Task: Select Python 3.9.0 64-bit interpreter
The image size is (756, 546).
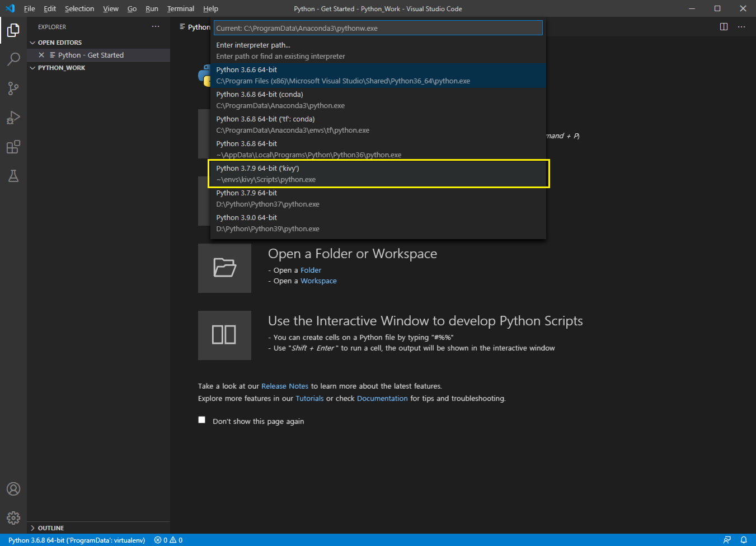Action: tap(378, 223)
